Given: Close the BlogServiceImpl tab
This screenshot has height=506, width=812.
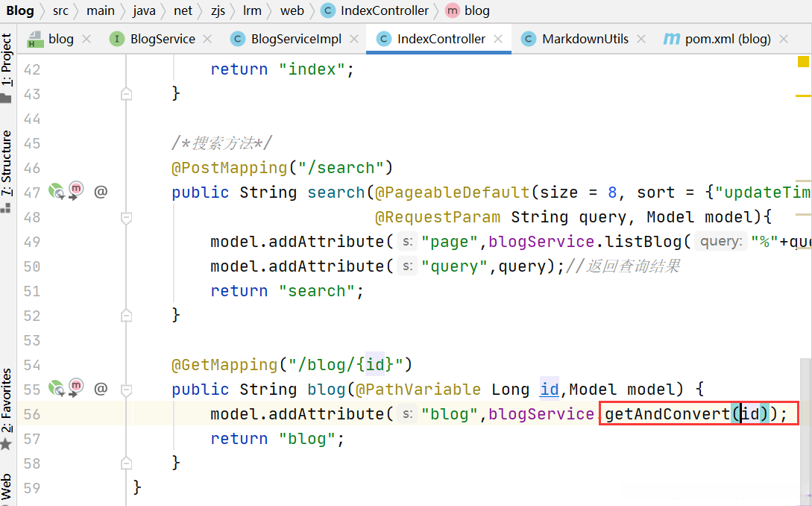Looking at the screenshot, I should click(354, 39).
